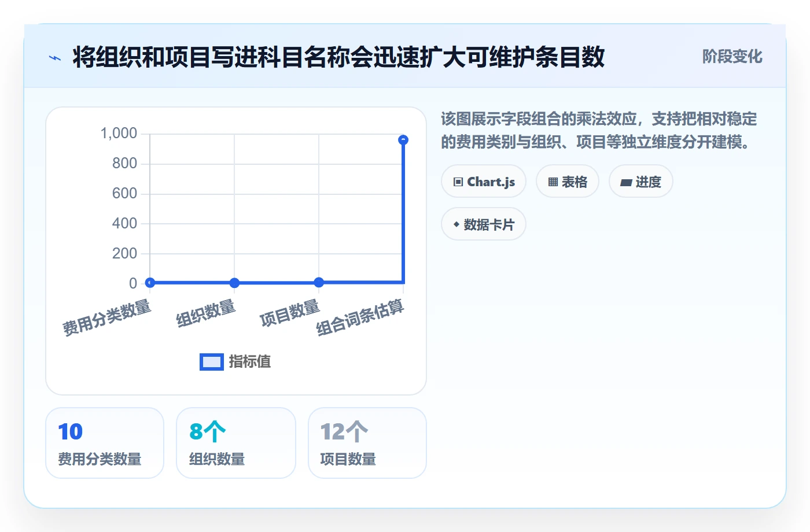Select the Chart.js tag chip

click(484, 182)
